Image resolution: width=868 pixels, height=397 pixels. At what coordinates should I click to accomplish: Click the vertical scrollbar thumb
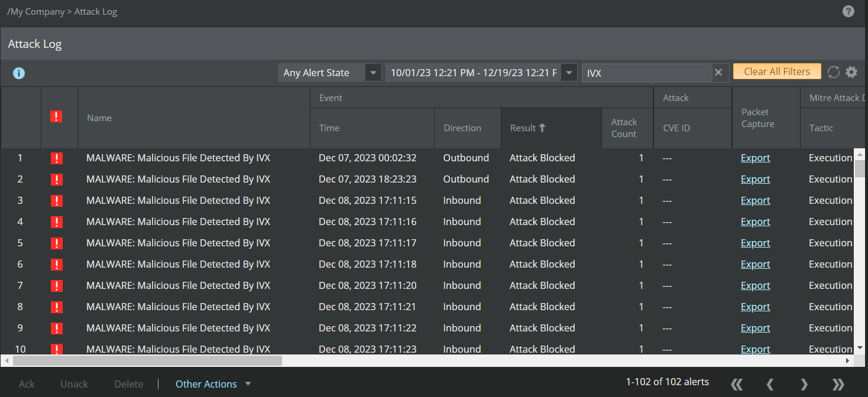pos(859,168)
